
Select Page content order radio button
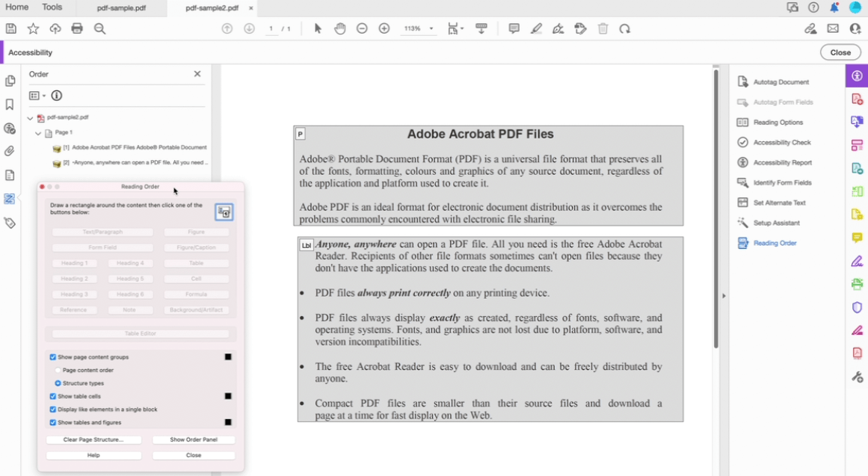point(58,371)
